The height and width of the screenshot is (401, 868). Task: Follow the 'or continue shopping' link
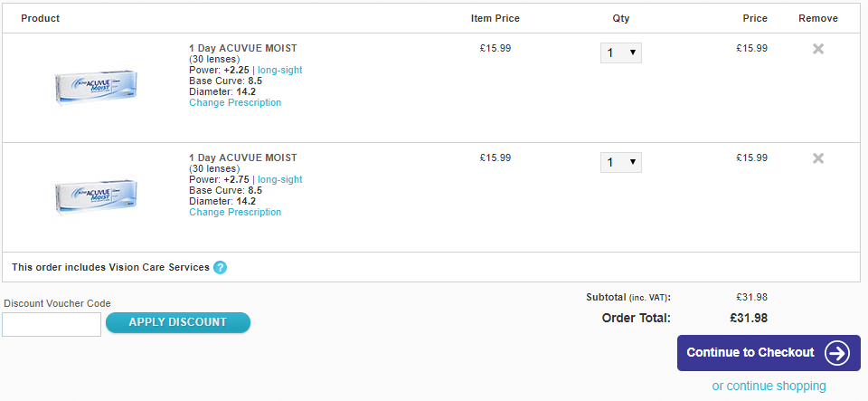[769, 386]
